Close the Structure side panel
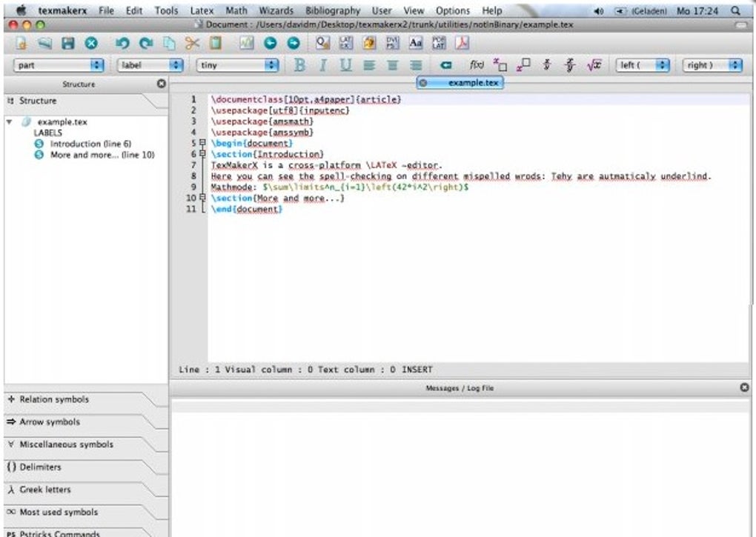The image size is (756, 537). (x=162, y=84)
